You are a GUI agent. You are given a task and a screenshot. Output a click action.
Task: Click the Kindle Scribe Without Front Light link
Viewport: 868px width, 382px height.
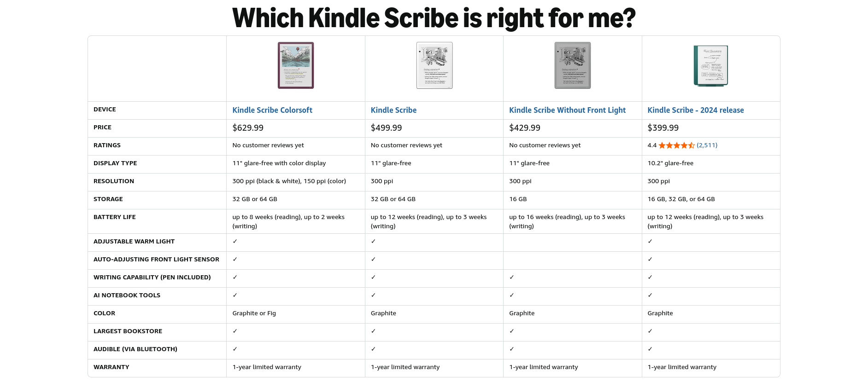click(567, 110)
